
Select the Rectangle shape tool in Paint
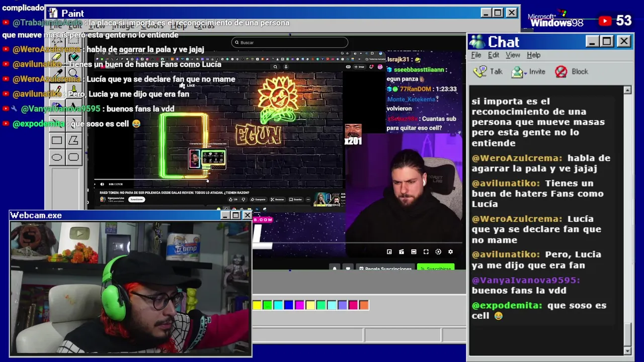click(x=56, y=141)
